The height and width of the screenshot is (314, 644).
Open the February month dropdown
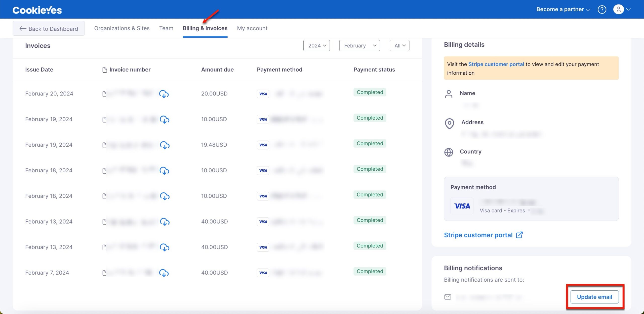[359, 46]
